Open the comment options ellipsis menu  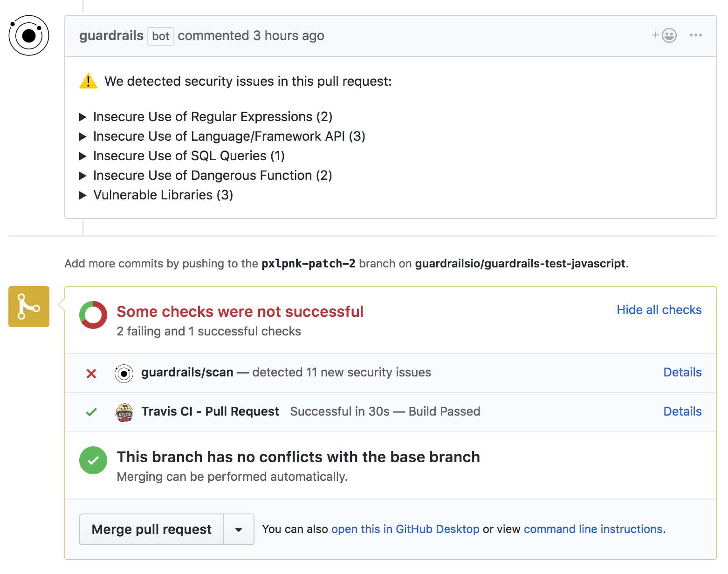pyautogui.click(x=695, y=35)
